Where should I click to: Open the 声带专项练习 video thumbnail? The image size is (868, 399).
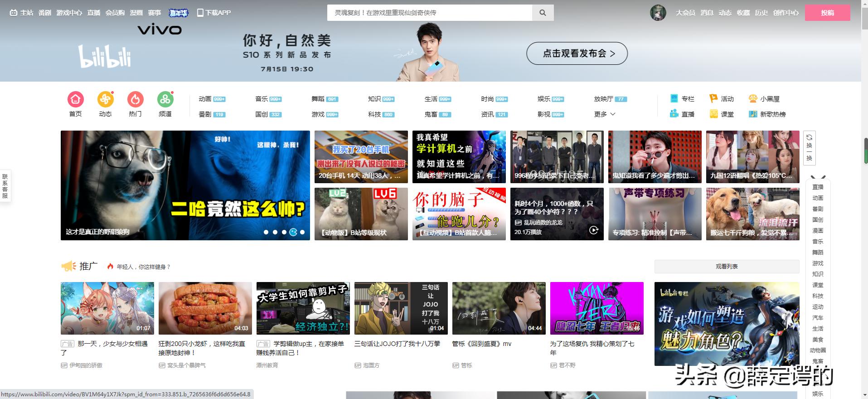pos(655,214)
